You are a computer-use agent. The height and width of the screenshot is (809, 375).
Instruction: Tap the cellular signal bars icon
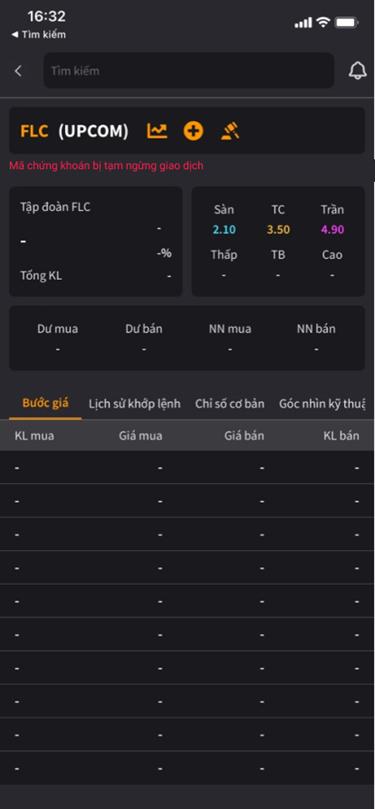click(303, 23)
